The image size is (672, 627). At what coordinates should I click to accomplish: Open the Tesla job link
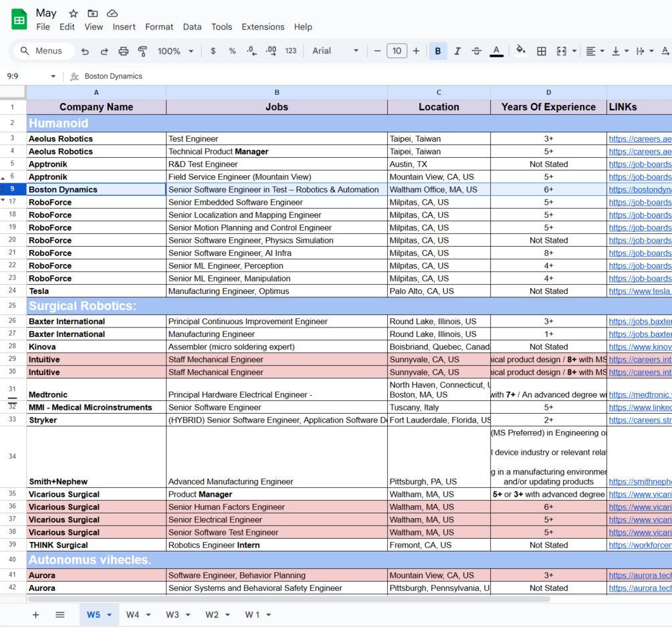pos(640,291)
